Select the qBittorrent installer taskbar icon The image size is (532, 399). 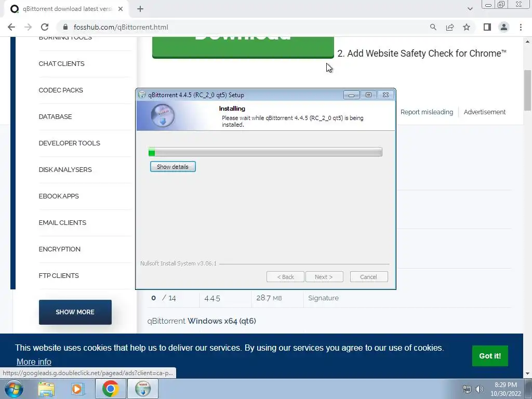(x=143, y=389)
